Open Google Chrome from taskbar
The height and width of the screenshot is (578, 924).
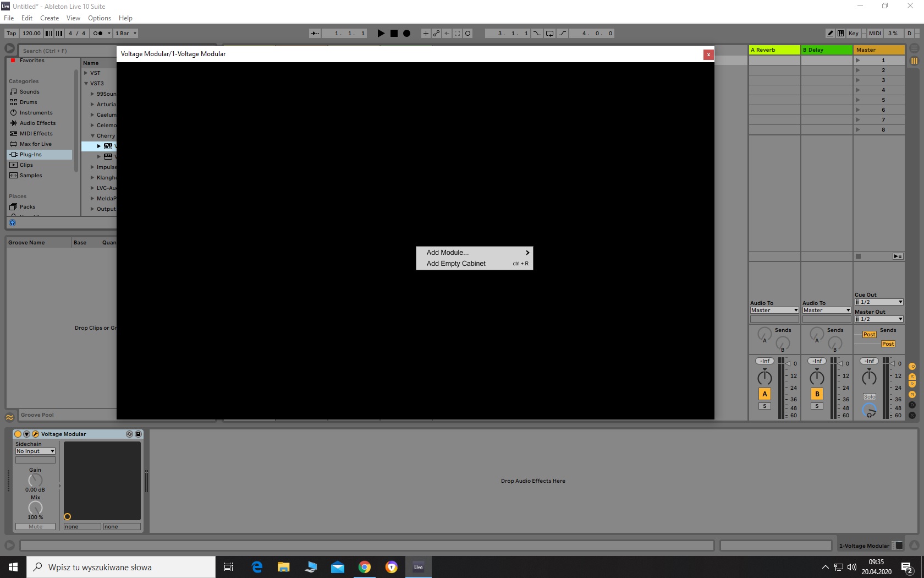point(365,567)
